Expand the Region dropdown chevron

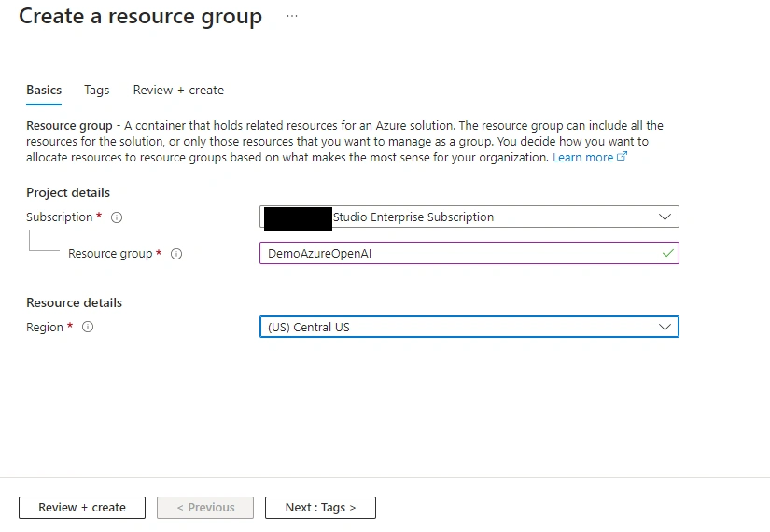pos(665,328)
